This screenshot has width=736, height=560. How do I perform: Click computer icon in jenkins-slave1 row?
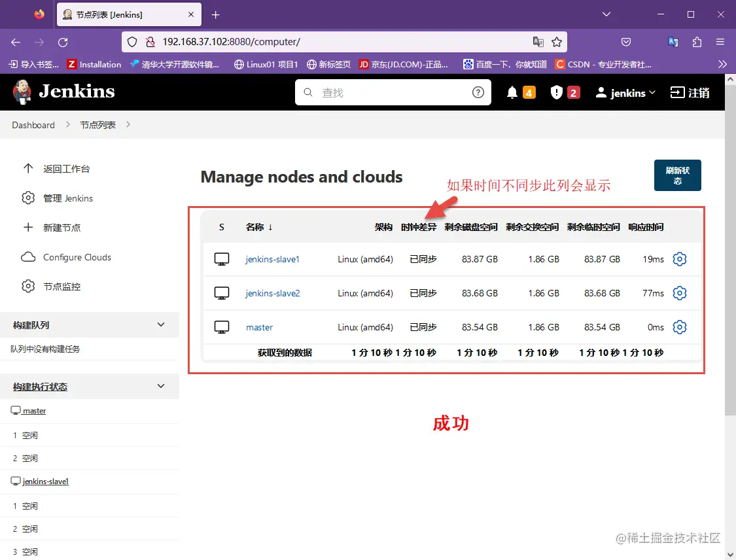(x=222, y=259)
